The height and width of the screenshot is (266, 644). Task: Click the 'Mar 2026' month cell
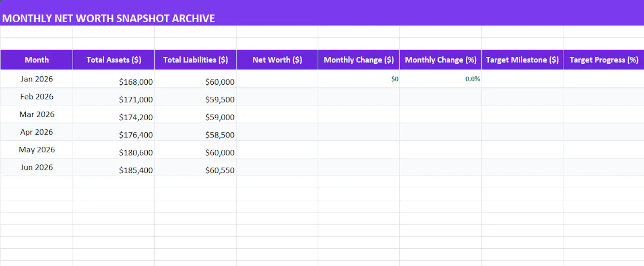[37, 114]
